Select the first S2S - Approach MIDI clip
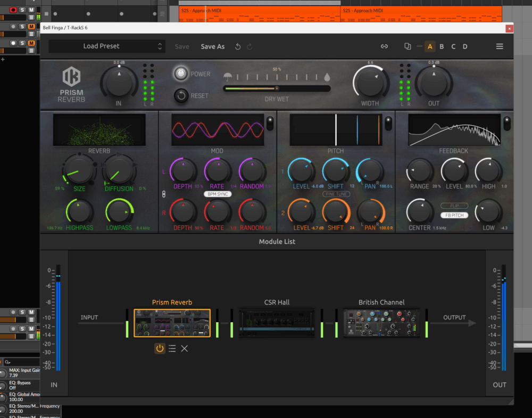Viewport: 532px width, 418px height. click(260, 14)
